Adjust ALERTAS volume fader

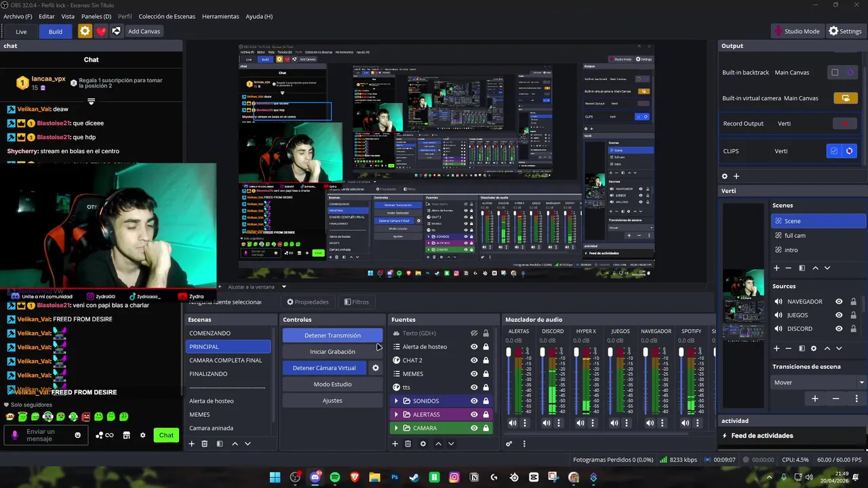[509, 352]
